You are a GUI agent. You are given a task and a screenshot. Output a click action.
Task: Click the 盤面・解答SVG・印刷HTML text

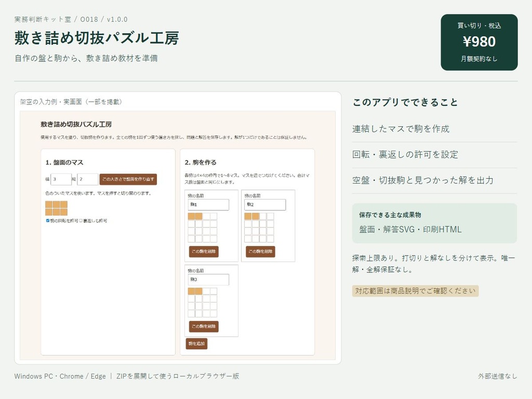click(410, 229)
